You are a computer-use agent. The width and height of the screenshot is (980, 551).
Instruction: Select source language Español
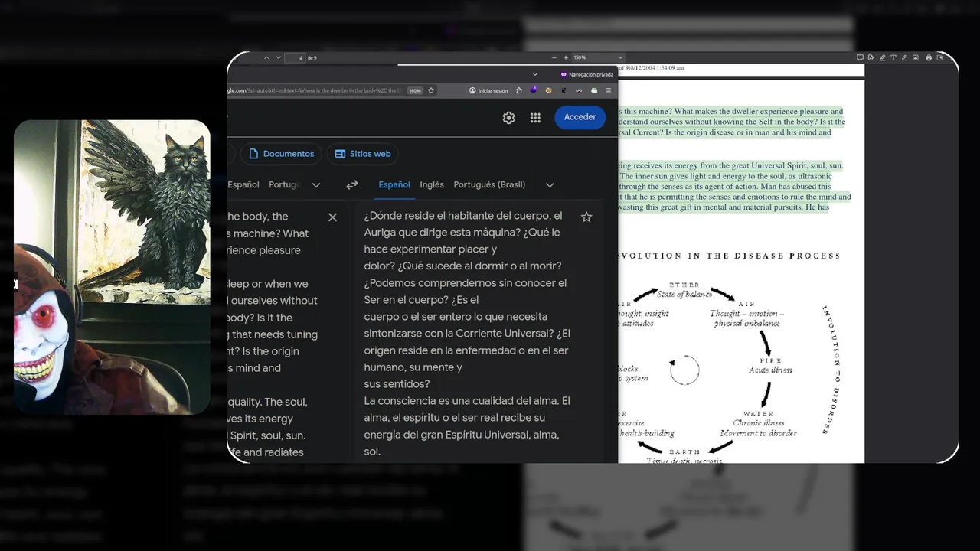point(243,184)
